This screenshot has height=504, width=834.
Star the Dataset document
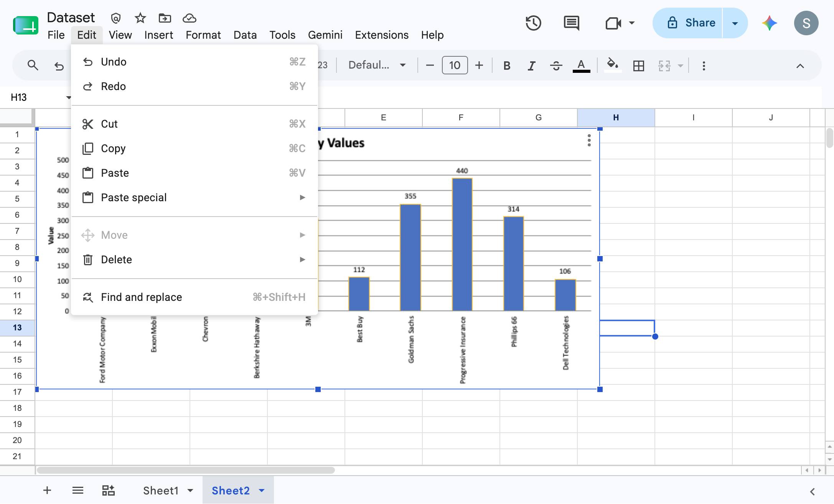(140, 18)
